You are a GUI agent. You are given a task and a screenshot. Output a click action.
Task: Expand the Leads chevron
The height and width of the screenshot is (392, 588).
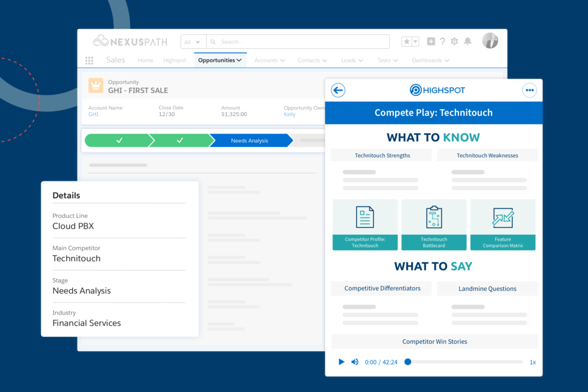tap(361, 61)
